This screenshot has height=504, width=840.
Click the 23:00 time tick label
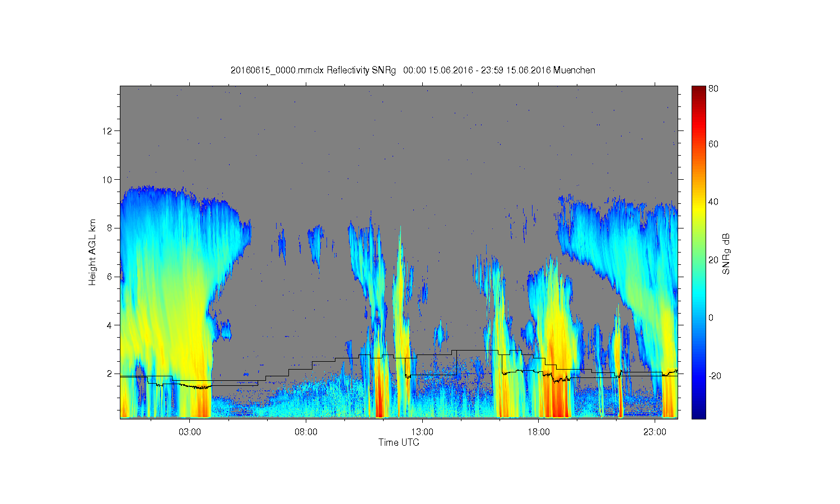click(x=655, y=432)
